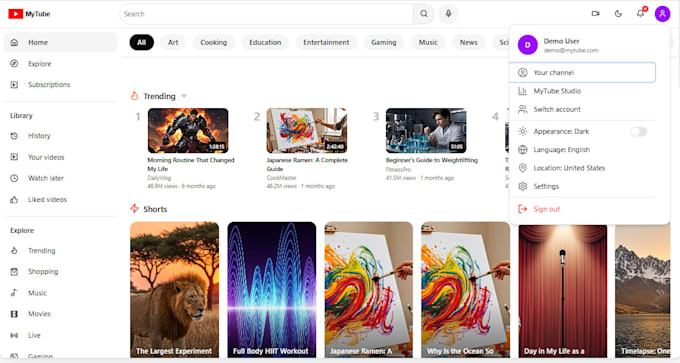Image resolution: width=680 pixels, height=363 pixels.
Task: Open Liked videos text link
Action: click(47, 199)
